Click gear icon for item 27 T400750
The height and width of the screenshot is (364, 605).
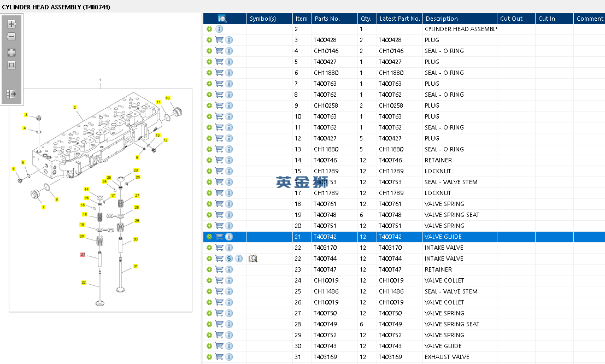click(209, 313)
